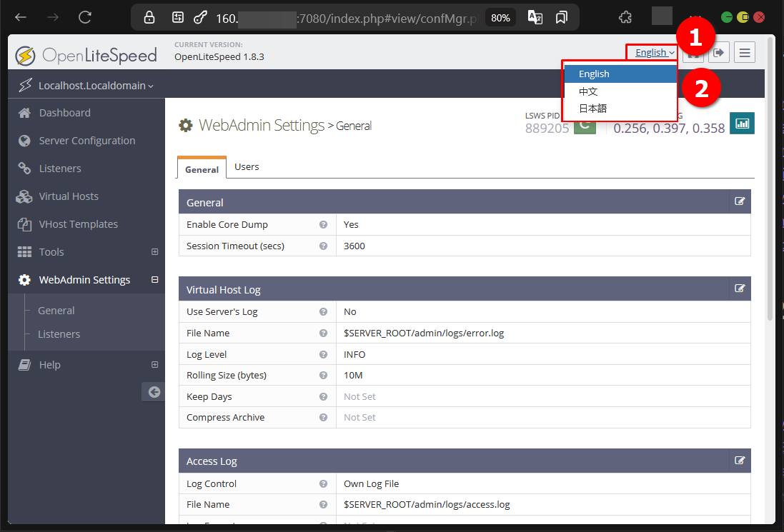Screen dimensions: 784x532
Task: Click the Use Server's Log value No
Action: [350, 312]
